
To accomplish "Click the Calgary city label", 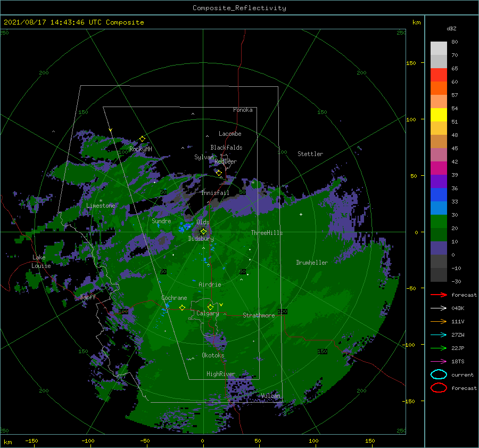I will pos(208,313).
